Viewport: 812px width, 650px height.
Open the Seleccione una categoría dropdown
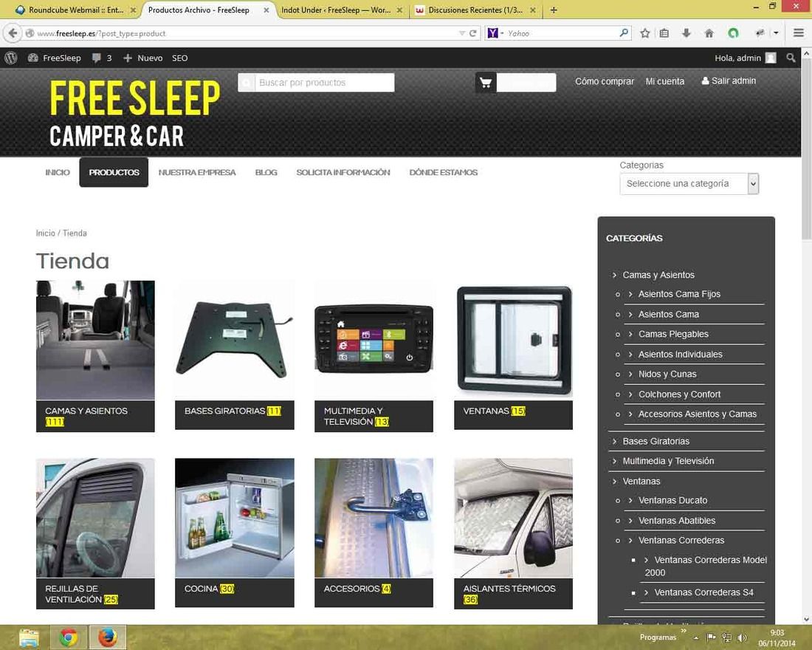(689, 183)
